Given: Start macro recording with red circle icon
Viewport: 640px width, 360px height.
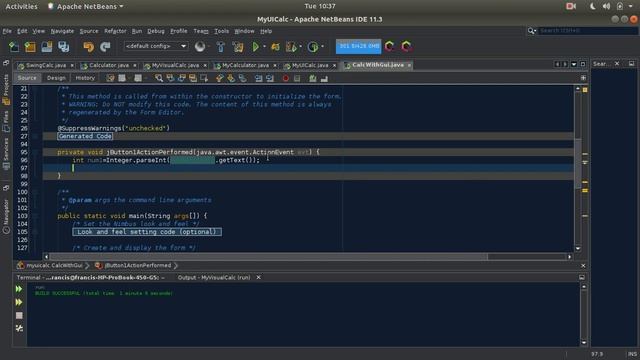Looking at the screenshot, I should click(x=286, y=78).
